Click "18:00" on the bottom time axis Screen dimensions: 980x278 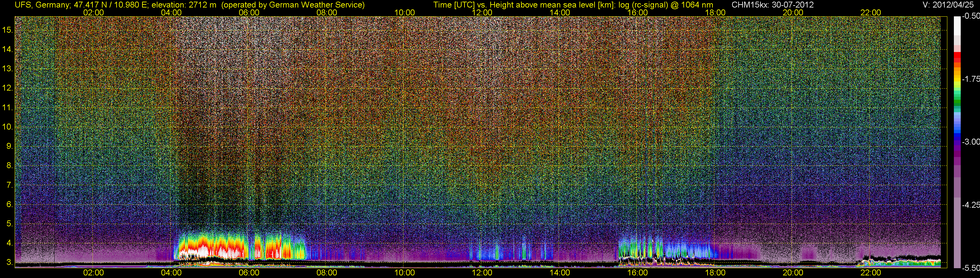(715, 273)
